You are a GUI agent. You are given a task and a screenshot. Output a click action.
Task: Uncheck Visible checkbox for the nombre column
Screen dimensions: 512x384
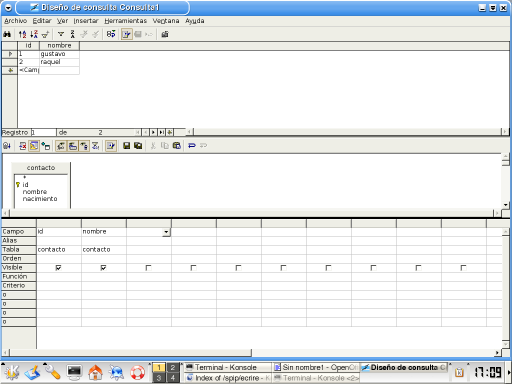(x=103, y=268)
